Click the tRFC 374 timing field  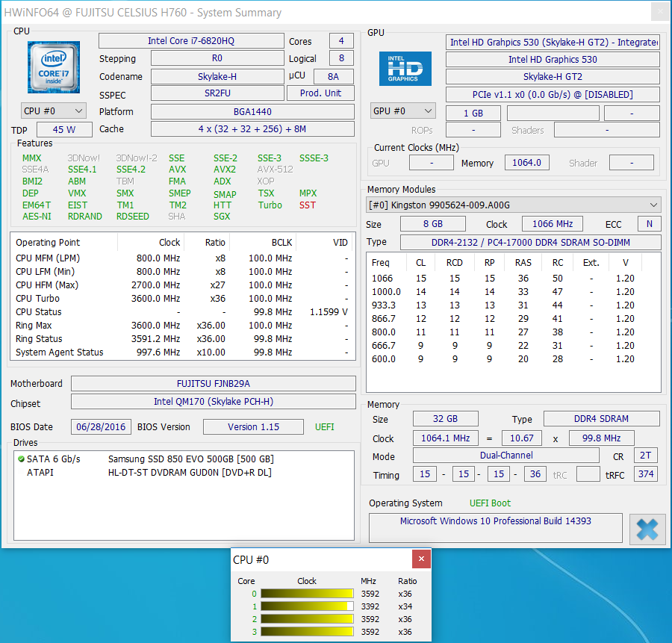[x=645, y=474]
